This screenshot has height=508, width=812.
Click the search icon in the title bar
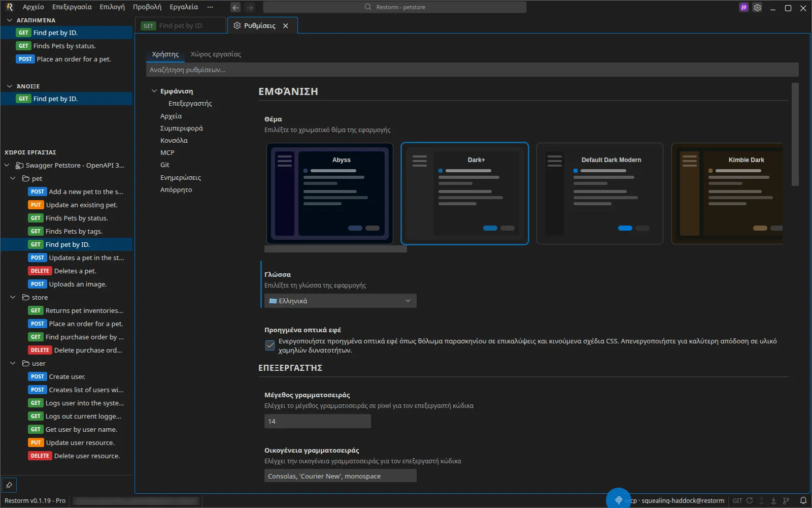[x=368, y=7]
